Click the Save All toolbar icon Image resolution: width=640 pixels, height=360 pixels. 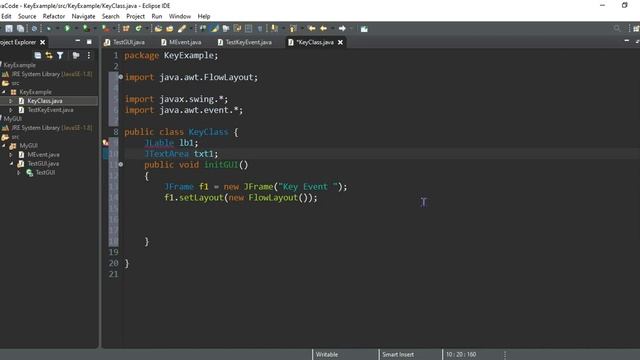pyautogui.click(x=20, y=29)
